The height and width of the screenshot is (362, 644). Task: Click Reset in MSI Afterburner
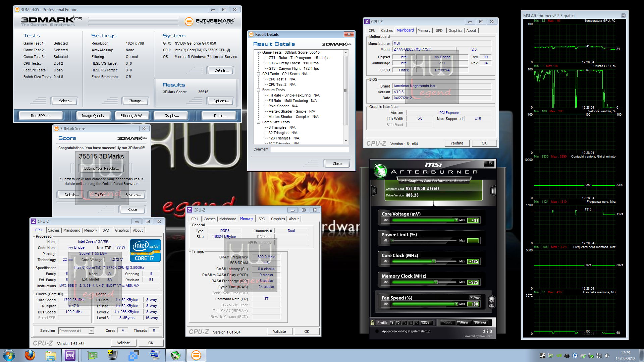[464, 323]
